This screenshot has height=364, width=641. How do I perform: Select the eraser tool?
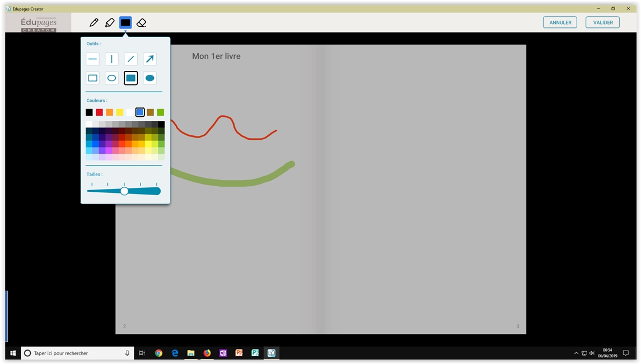141,22
